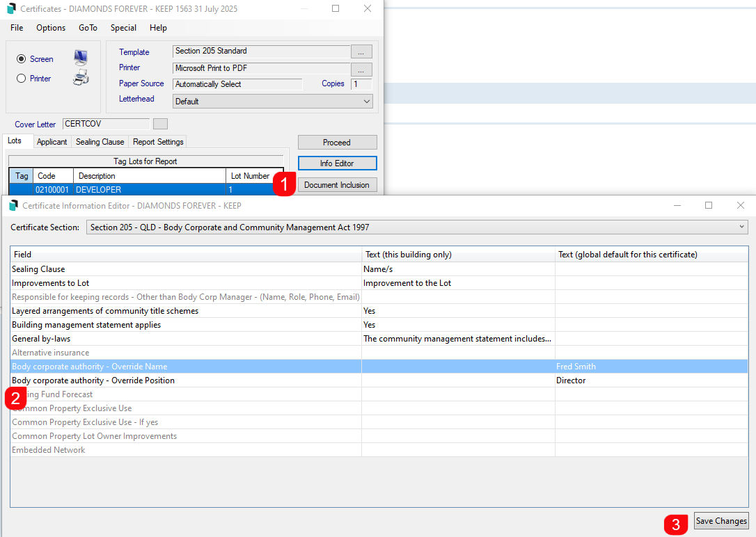Click the Info Editor button

click(x=337, y=163)
